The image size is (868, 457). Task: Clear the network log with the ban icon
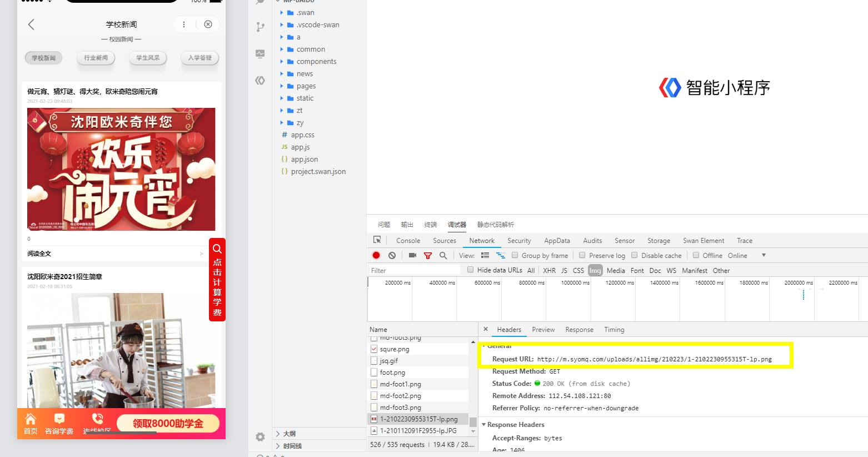[x=392, y=255]
